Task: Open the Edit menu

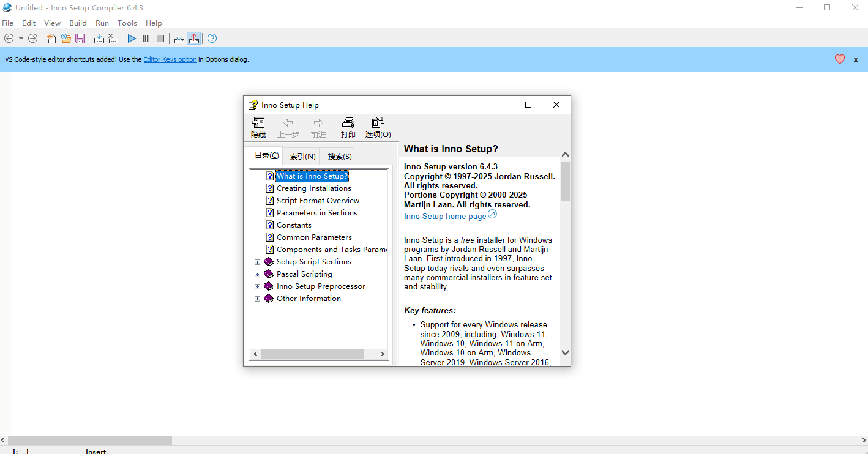Action: (x=29, y=23)
